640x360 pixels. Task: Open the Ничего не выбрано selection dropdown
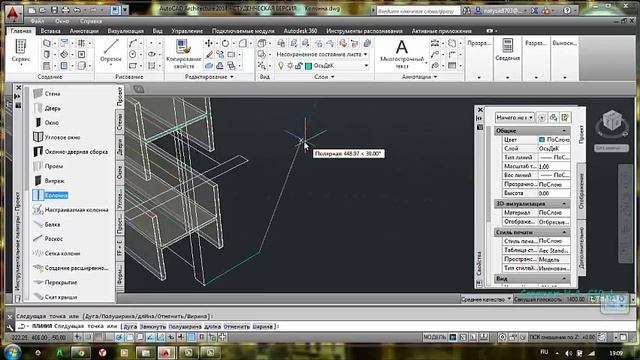[x=515, y=118]
